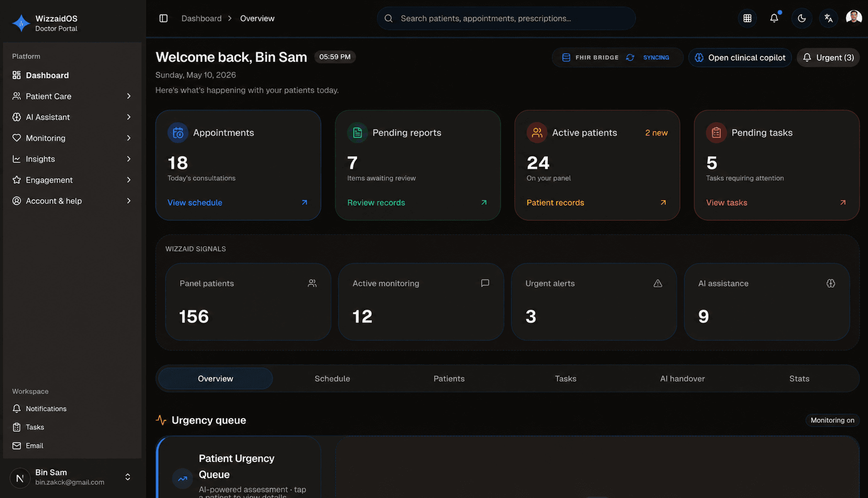Click the Patient records link
The image size is (868, 498).
point(555,202)
